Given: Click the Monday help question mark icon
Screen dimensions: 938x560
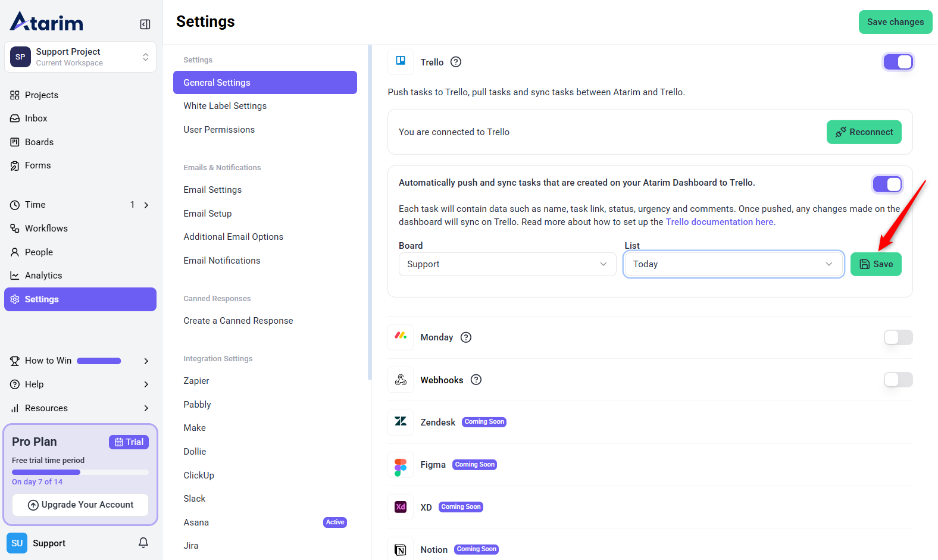Looking at the screenshot, I should click(x=466, y=337).
